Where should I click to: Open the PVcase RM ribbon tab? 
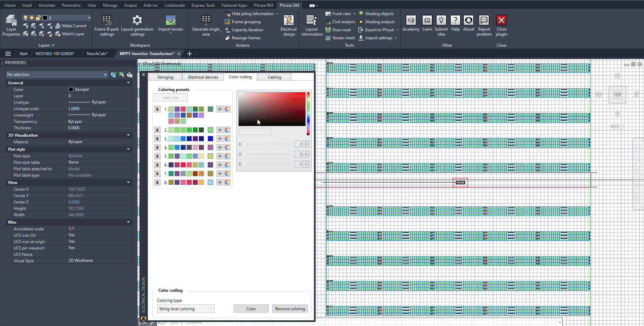263,5
